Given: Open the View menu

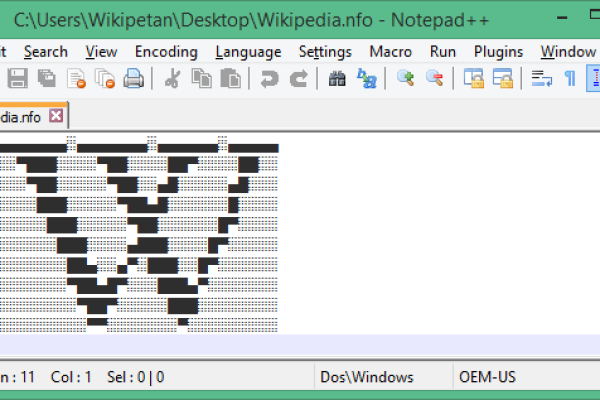Looking at the screenshot, I should click(x=101, y=52).
